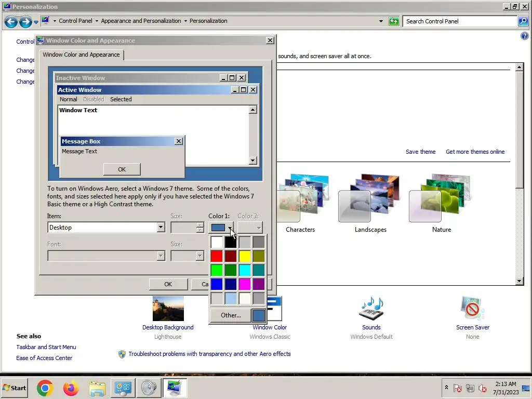Click the Action Center flag tray icon
Viewport: 532px width, 399px height.
pos(457,388)
